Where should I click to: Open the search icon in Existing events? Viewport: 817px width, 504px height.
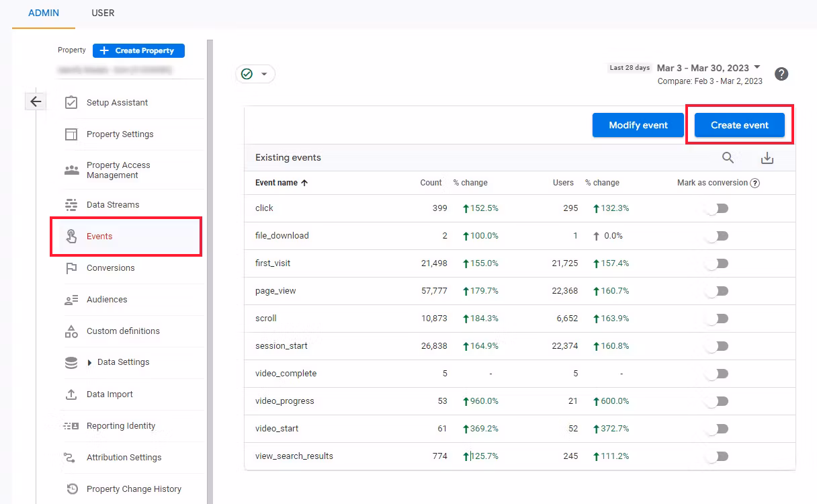click(728, 157)
